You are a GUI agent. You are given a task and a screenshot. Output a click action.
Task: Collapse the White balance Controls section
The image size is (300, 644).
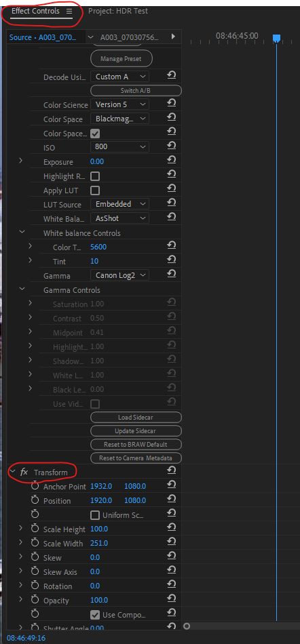(22, 233)
